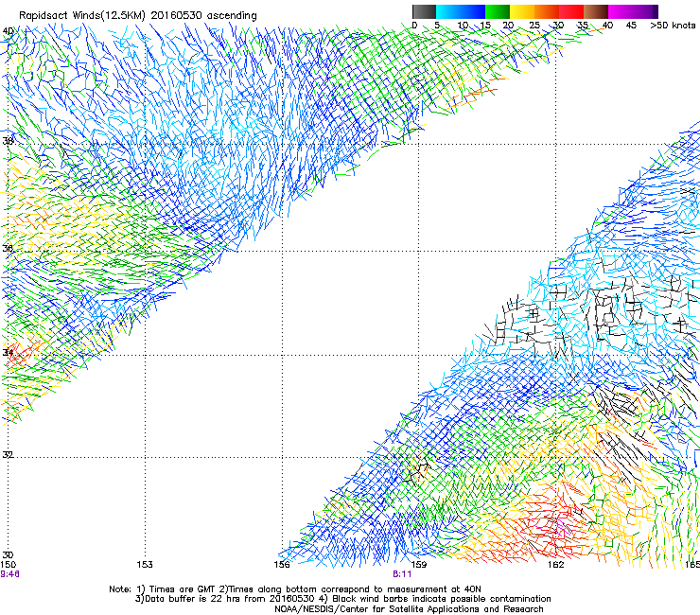Click the latitude label '34'
Screen dimensions: 700x615
click(8, 352)
